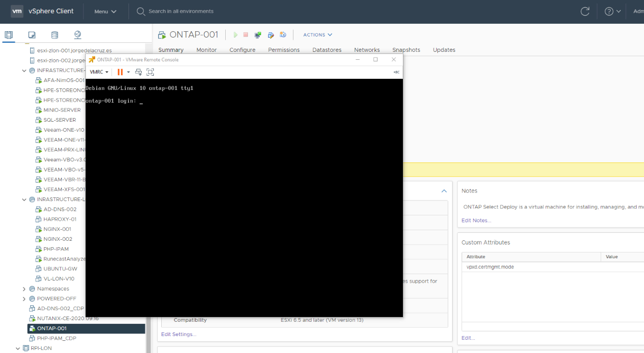Select the VEEAM-XFS-001 VM
The width and height of the screenshot is (644, 353).
(x=64, y=189)
